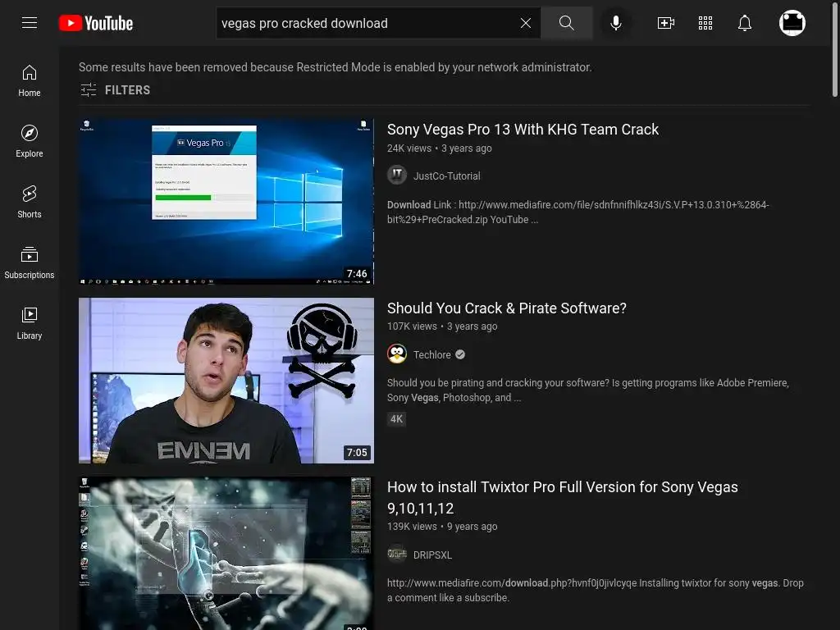Open Shorts in sidebar
Screen dimensions: 840x630
coord(30,202)
